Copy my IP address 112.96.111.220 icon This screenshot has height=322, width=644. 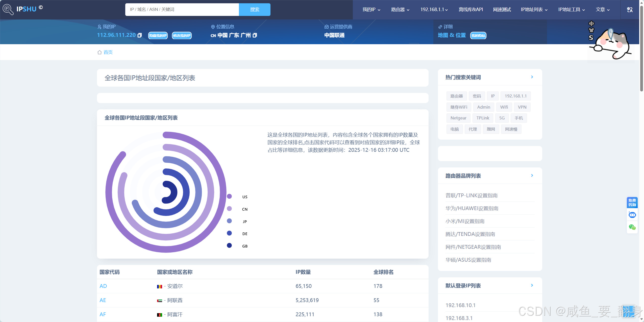[140, 35]
